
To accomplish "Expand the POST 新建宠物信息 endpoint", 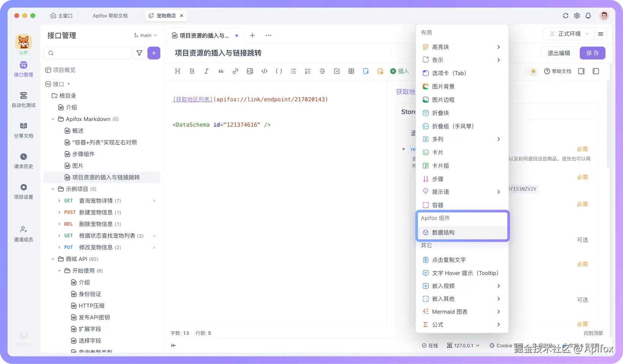I will (x=59, y=212).
